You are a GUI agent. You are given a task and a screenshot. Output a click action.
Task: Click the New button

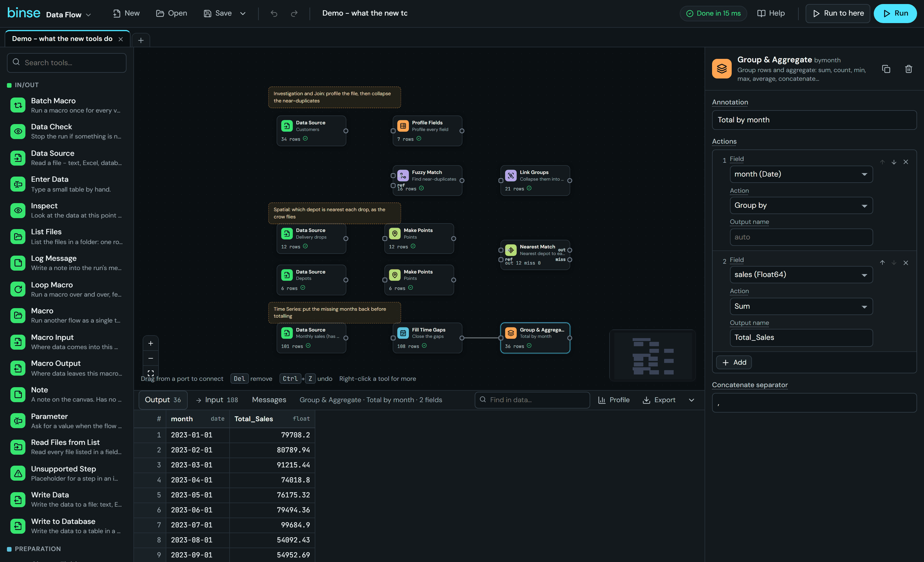point(126,14)
